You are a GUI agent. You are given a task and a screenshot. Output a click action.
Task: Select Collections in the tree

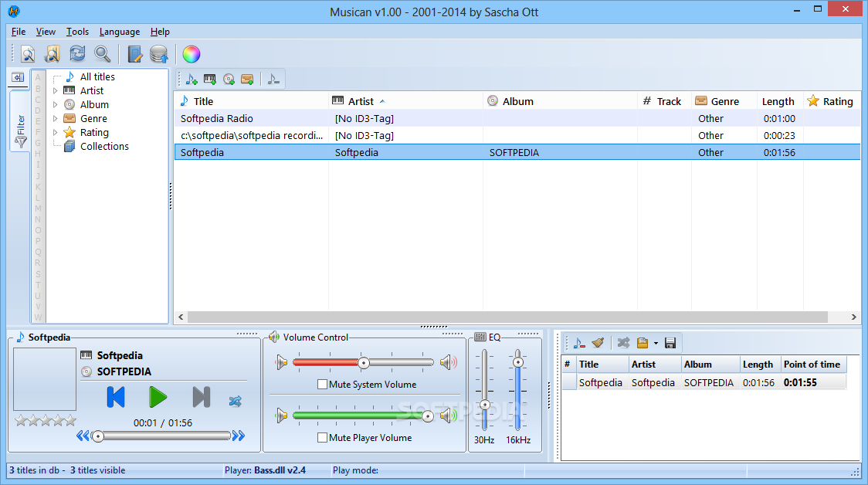104,146
